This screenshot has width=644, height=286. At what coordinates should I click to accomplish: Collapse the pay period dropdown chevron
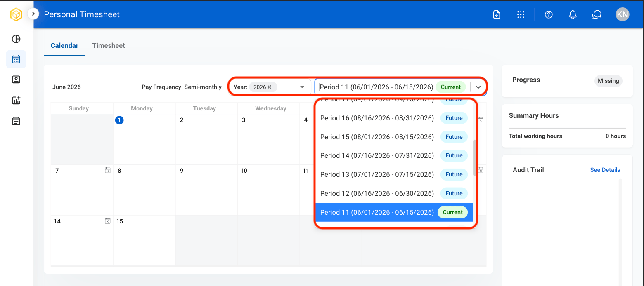478,87
